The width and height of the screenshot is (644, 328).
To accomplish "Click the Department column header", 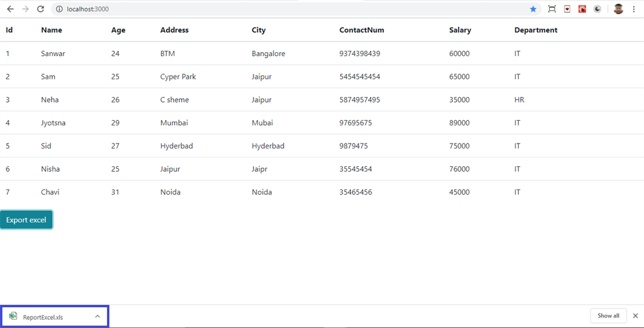I will coord(535,30).
